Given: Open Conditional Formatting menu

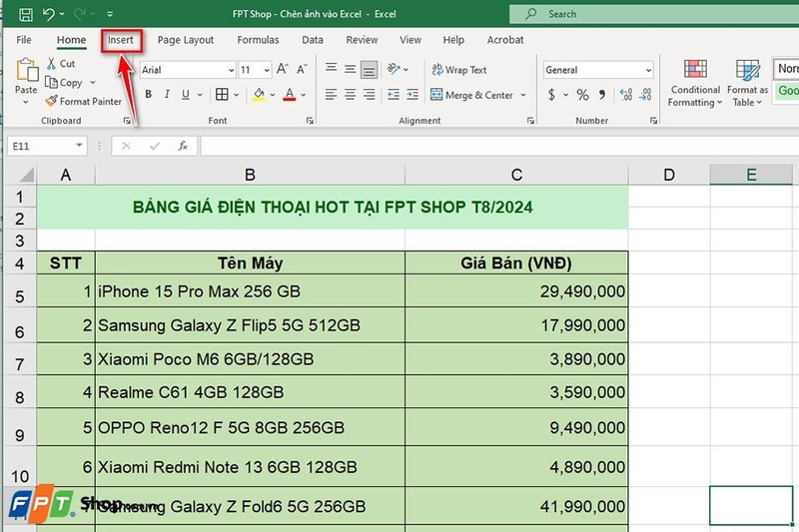Looking at the screenshot, I should click(695, 83).
